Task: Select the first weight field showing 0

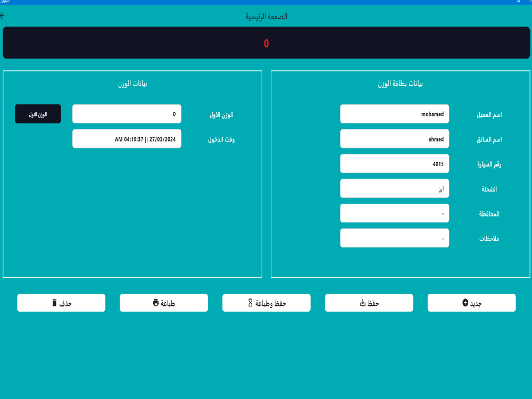Action: (x=127, y=113)
